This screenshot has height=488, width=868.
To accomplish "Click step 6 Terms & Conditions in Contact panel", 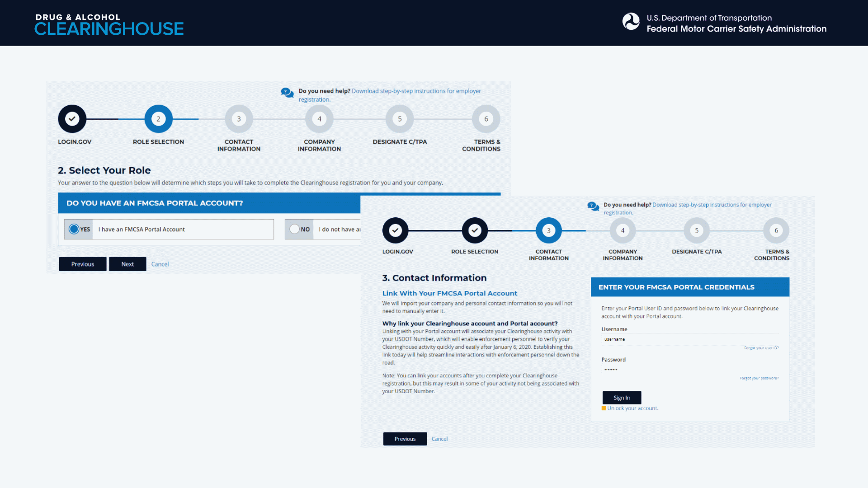I will point(776,230).
